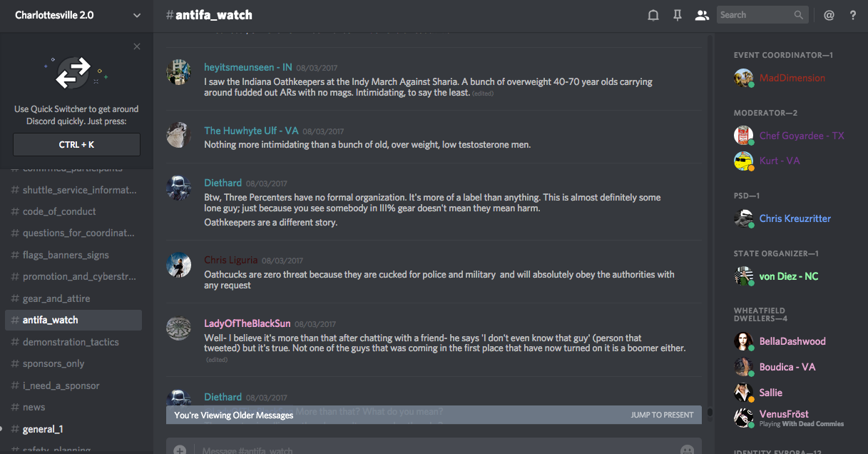The image size is (868, 454).
Task: Click the search magnifier icon
Action: (799, 15)
